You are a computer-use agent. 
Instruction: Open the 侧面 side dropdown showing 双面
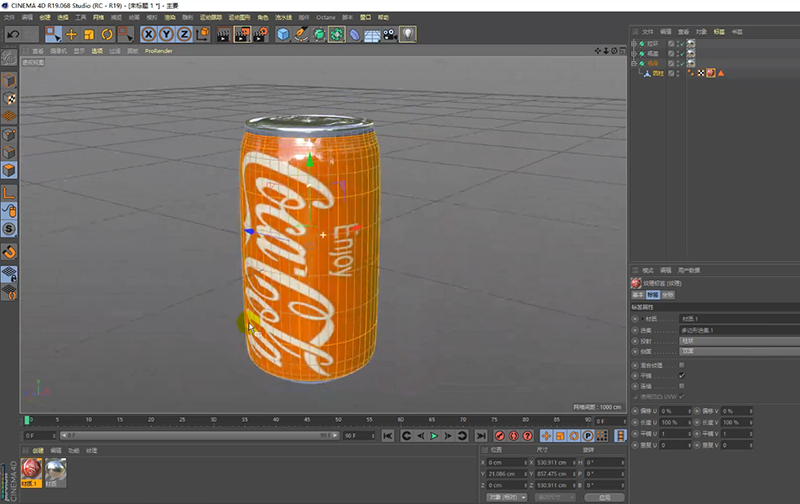tap(739, 351)
